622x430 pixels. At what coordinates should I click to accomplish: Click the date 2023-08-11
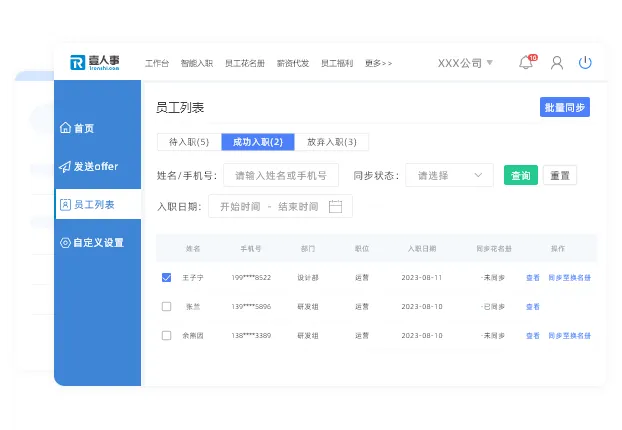[x=422, y=278]
